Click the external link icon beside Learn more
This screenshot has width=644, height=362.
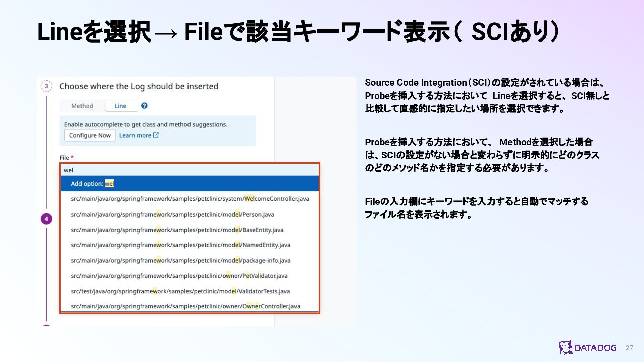point(156,135)
